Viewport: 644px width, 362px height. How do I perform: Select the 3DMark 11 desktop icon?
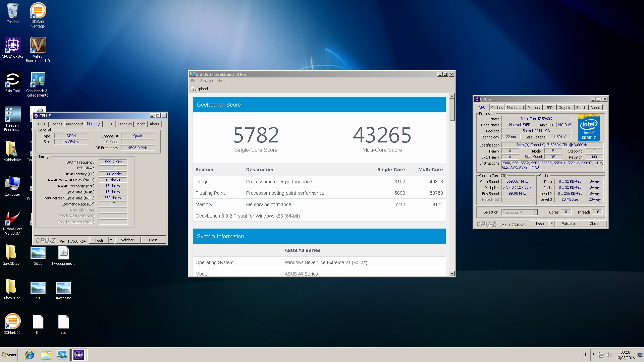pos(12,324)
